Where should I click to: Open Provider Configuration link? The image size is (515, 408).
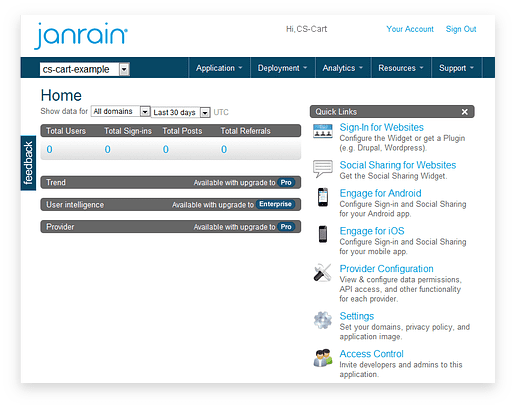[386, 269]
